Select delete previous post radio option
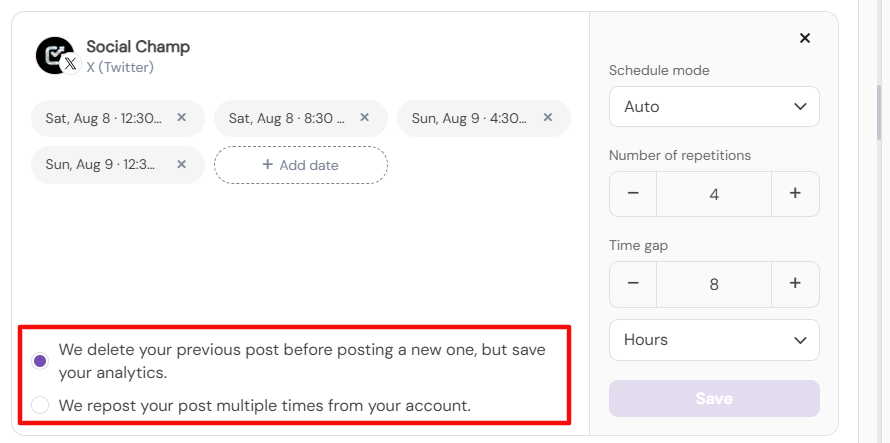The width and height of the screenshot is (890, 443). click(40, 361)
